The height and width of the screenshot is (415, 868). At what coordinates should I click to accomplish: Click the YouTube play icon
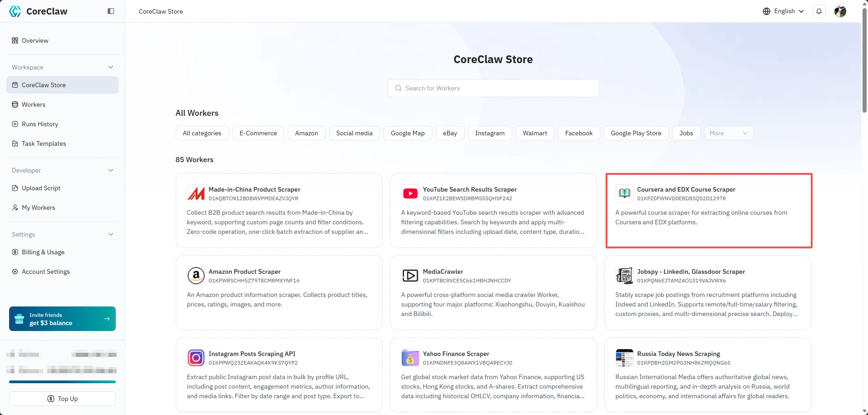click(x=410, y=193)
